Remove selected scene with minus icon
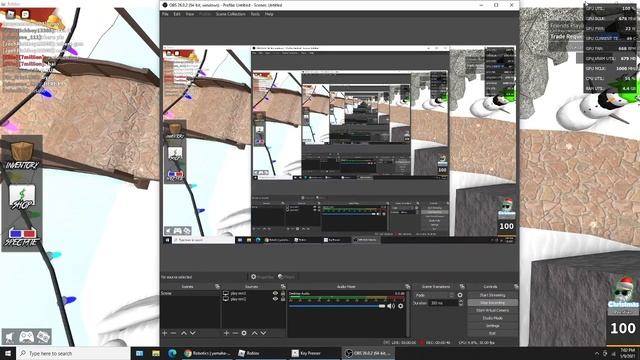The width and height of the screenshot is (640, 360). (173, 333)
